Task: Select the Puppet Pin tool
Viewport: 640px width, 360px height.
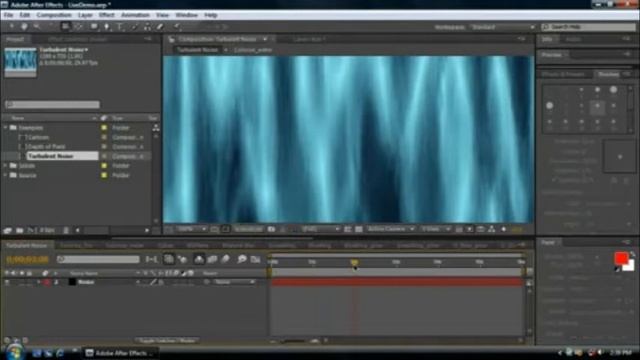Action: click(x=177, y=27)
